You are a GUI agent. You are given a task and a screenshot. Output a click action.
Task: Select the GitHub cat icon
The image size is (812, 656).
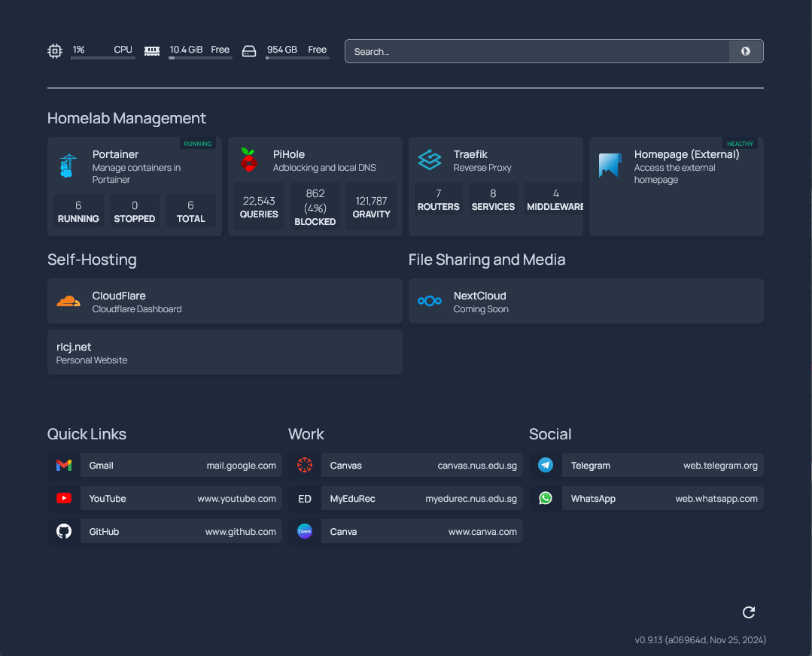tap(64, 531)
